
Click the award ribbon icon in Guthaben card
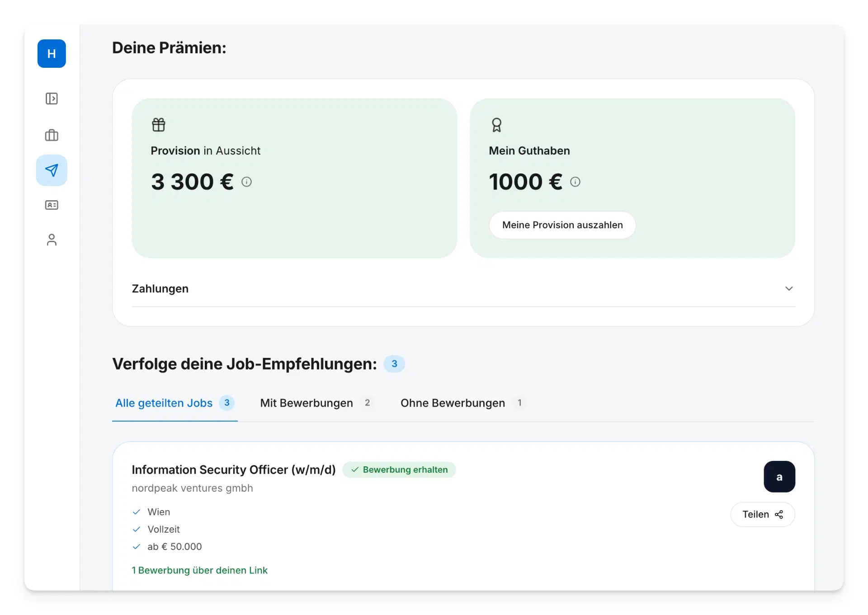[496, 125]
